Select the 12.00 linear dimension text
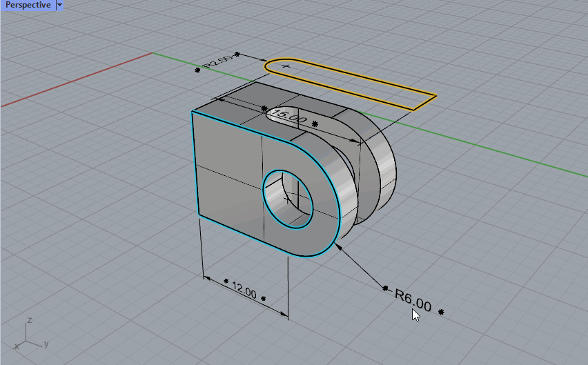This screenshot has height=365, width=588. (244, 290)
